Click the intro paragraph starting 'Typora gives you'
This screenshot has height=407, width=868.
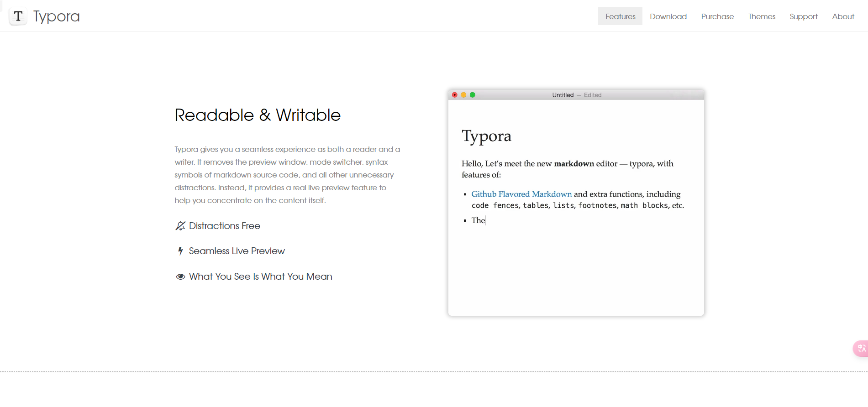point(288,175)
